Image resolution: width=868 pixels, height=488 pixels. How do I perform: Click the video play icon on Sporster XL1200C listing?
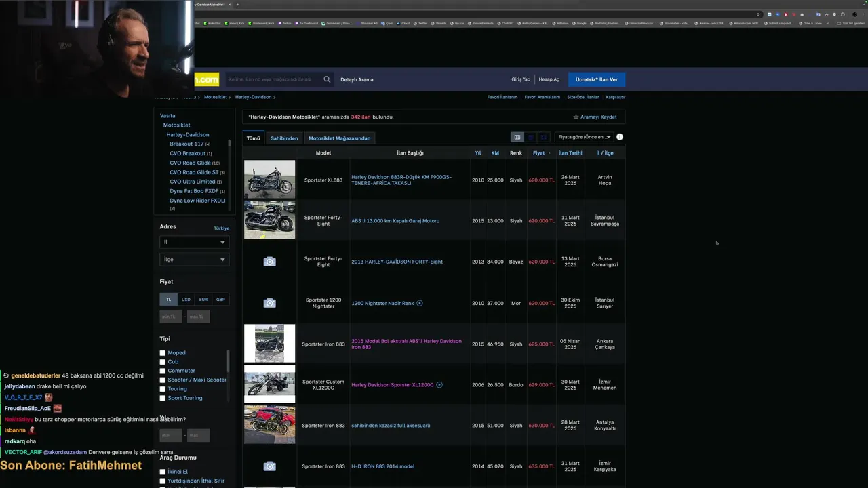point(439,385)
